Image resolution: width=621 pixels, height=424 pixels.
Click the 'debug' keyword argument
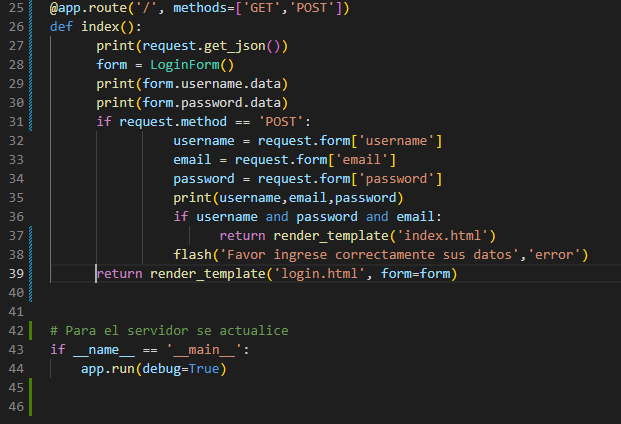coord(162,369)
